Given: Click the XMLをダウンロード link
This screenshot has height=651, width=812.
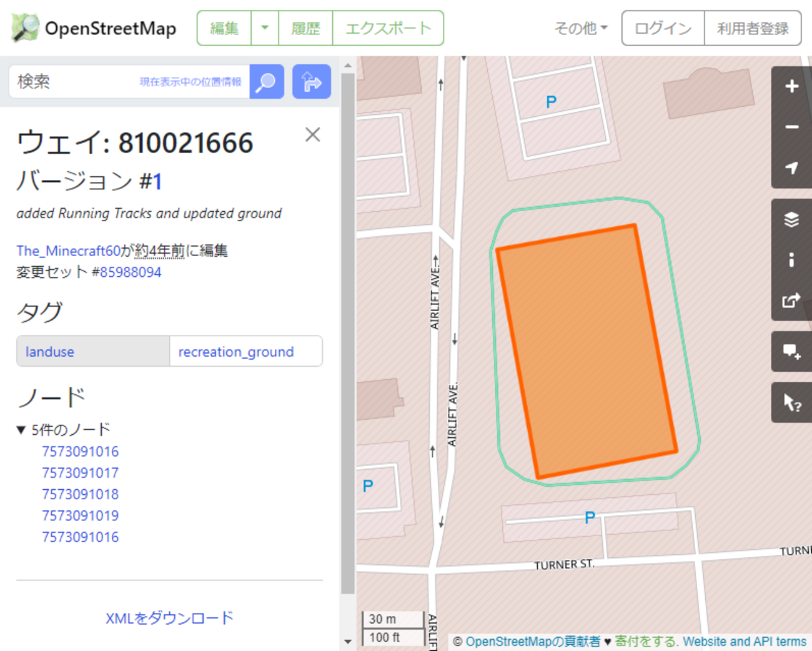Looking at the screenshot, I should click(x=169, y=617).
